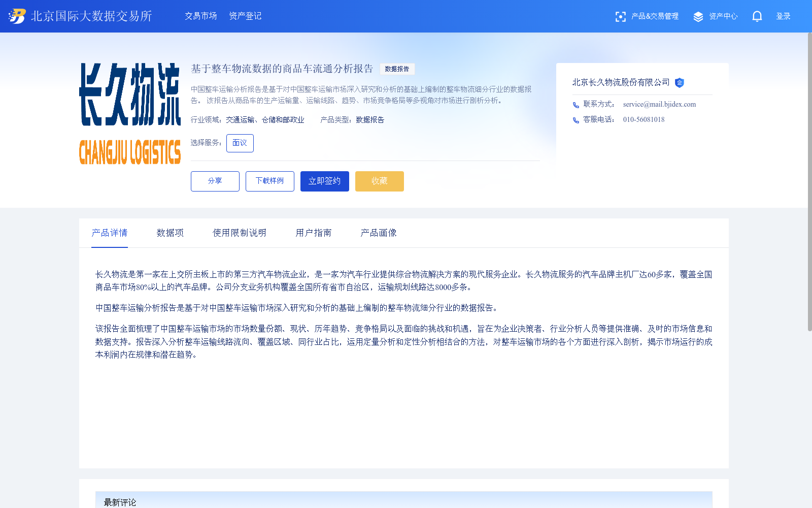Click company name 北京长久物流股份有限公司
812x508 pixels.
click(x=621, y=82)
